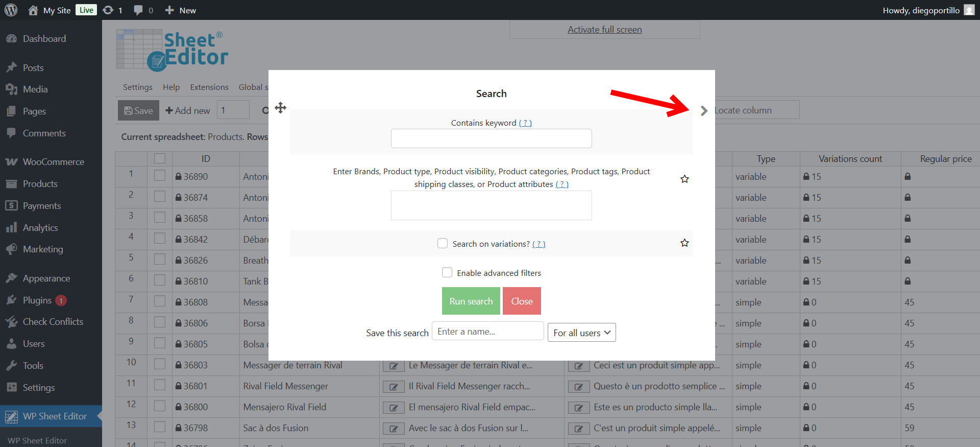This screenshot has height=447, width=980.
Task: Click the Save this search name field
Action: tap(487, 332)
